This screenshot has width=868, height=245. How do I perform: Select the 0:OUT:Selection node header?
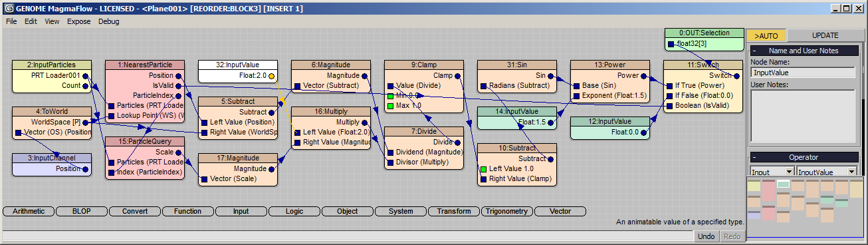[x=705, y=33]
